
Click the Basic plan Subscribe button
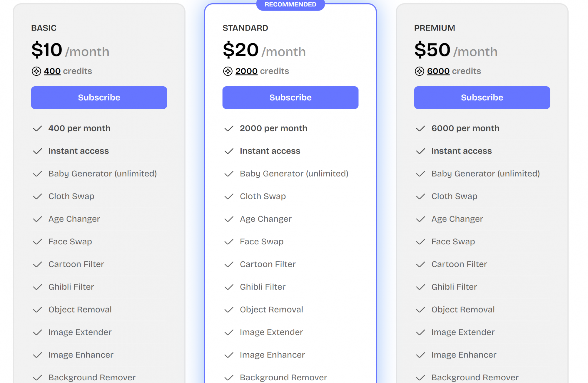(x=99, y=98)
